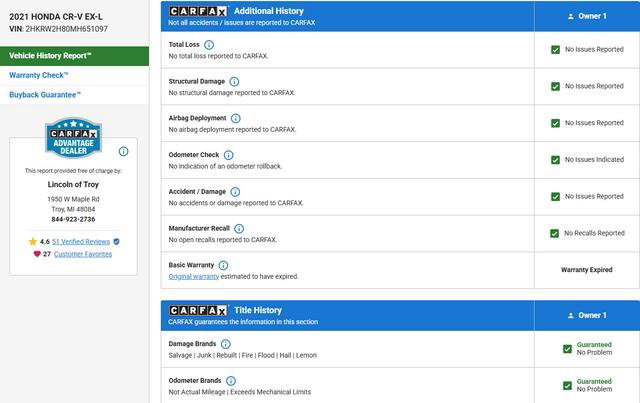Open the Structural Damage info icon
Screen dimensions: 640x403
click(x=234, y=81)
